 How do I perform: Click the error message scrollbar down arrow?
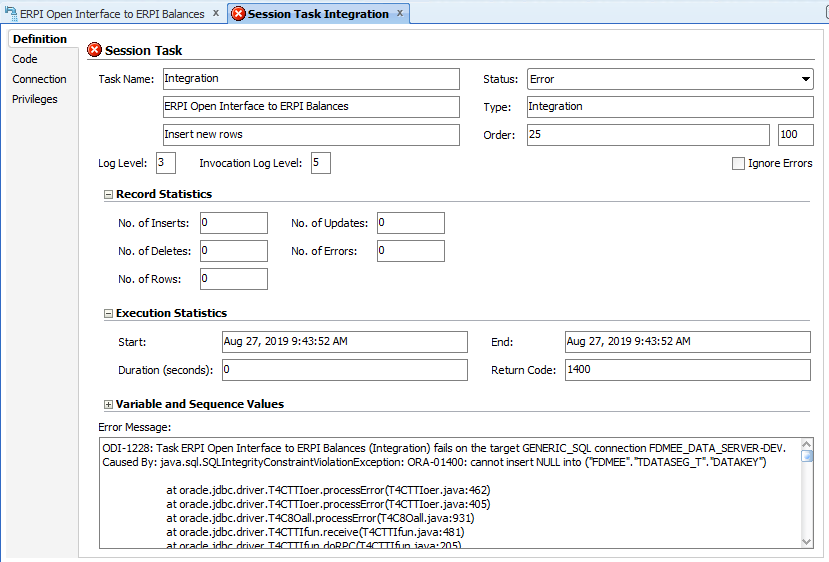tap(807, 542)
